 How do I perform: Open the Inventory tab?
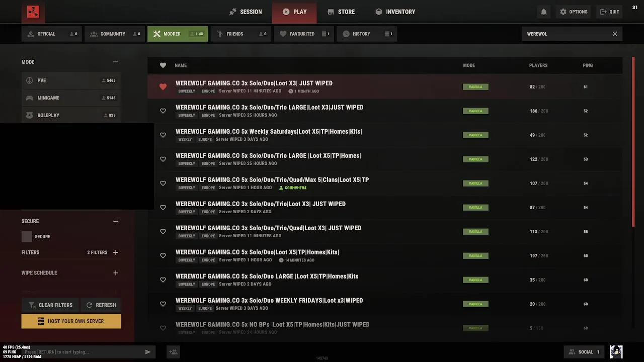point(395,12)
